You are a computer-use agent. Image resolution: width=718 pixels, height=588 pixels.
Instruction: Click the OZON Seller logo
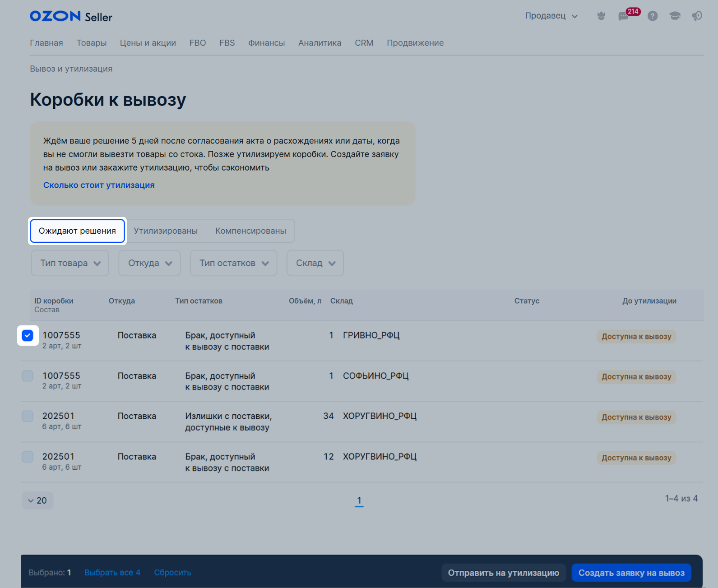tap(71, 17)
